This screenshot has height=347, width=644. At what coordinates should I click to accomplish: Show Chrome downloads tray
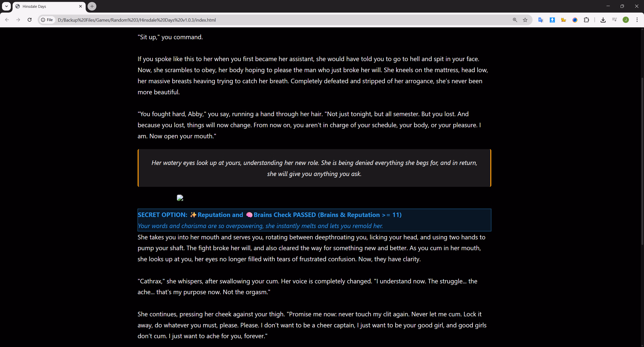tap(603, 20)
